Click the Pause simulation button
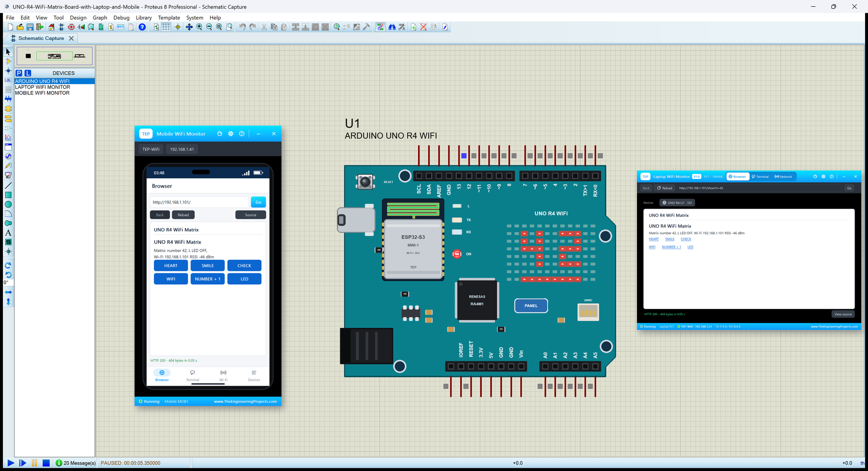868x471 pixels. click(x=35, y=463)
